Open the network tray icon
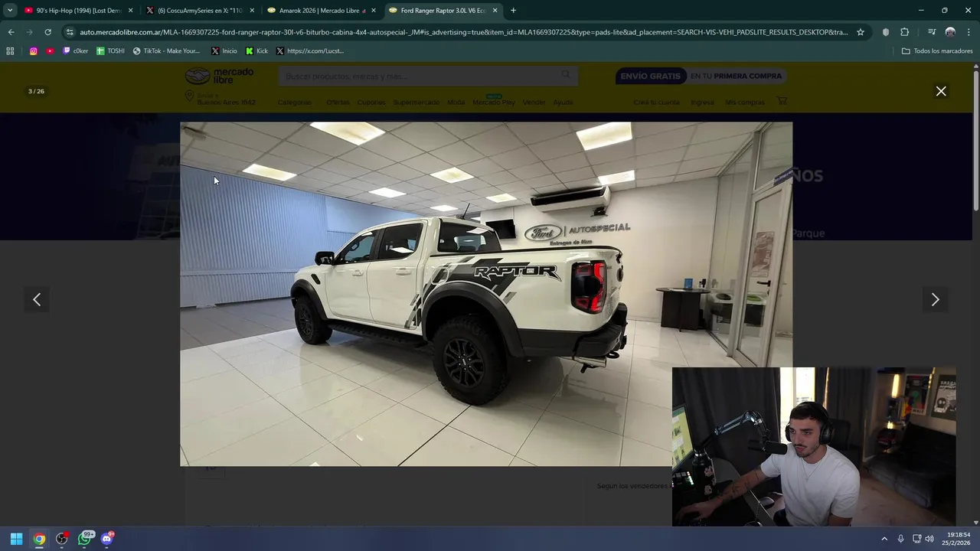This screenshot has width=980, height=551. pos(916,539)
